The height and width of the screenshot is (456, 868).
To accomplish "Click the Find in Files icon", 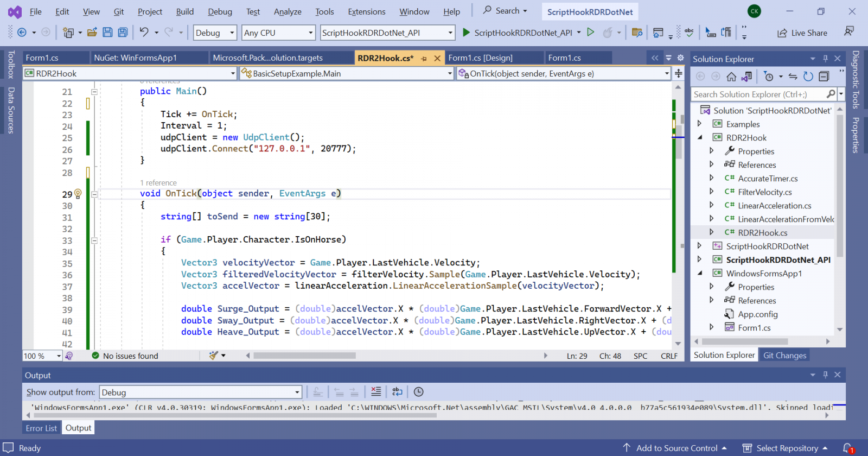I will tap(637, 33).
